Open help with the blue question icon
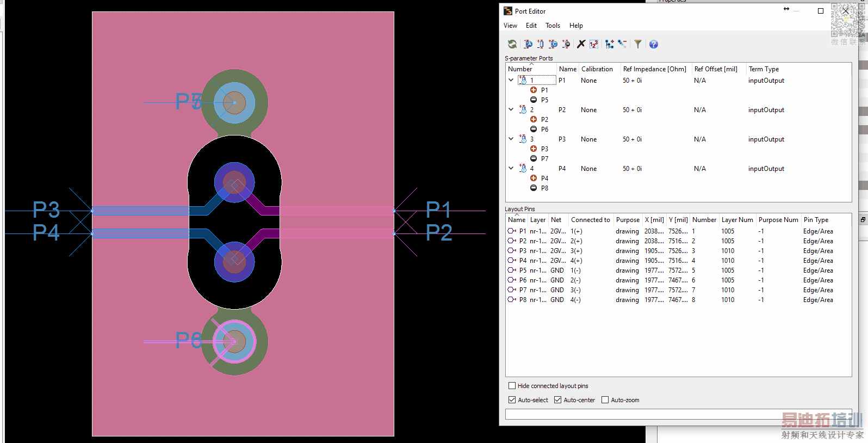868x443 pixels. click(x=654, y=44)
